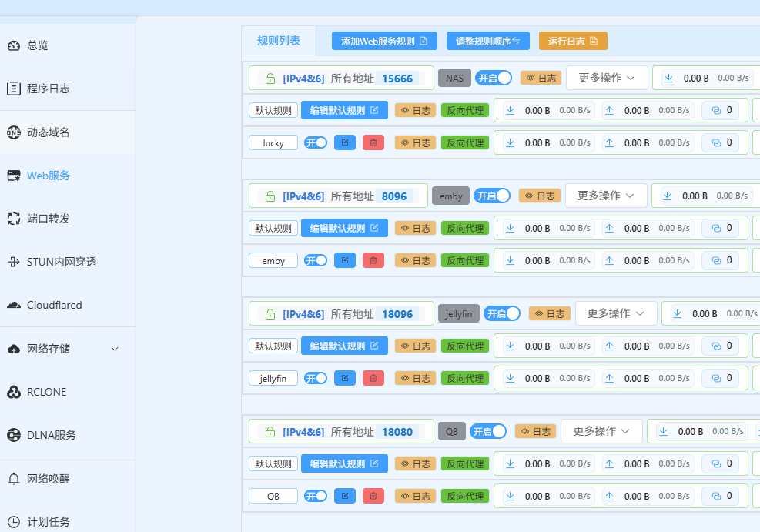This screenshot has height=532, width=760.
Task: Turn off the QB rule 开启 switch
Action: click(489, 431)
